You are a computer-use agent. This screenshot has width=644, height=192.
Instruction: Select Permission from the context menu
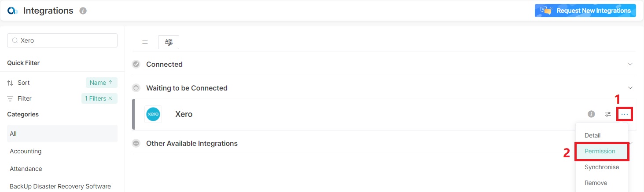(600, 151)
